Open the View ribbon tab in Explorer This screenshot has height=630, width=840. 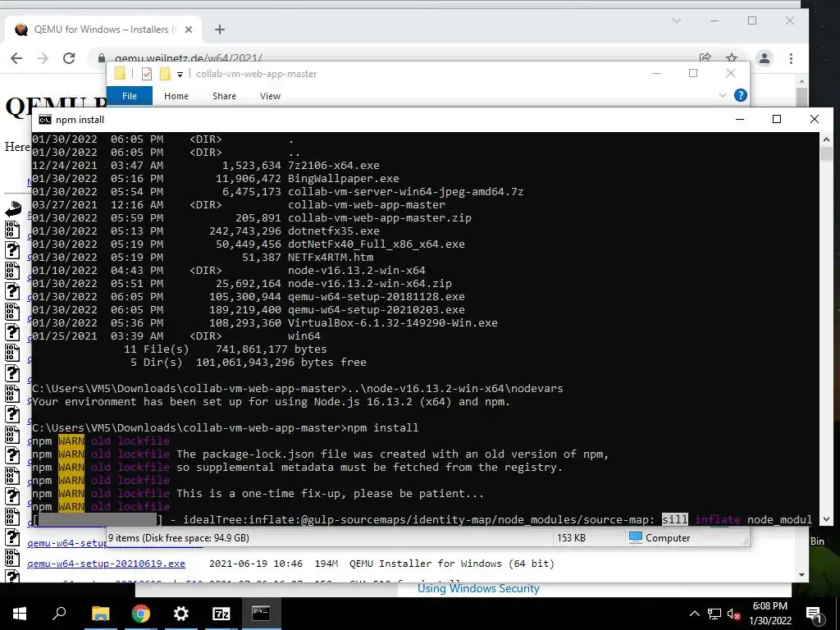click(x=270, y=96)
